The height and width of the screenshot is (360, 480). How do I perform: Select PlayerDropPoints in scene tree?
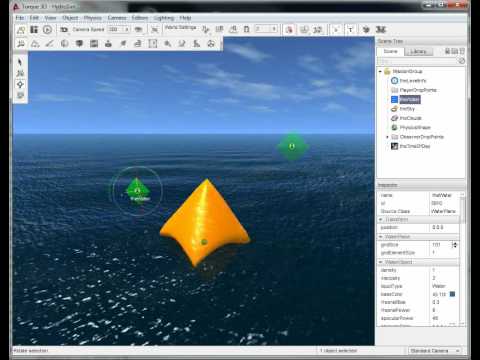418,90
